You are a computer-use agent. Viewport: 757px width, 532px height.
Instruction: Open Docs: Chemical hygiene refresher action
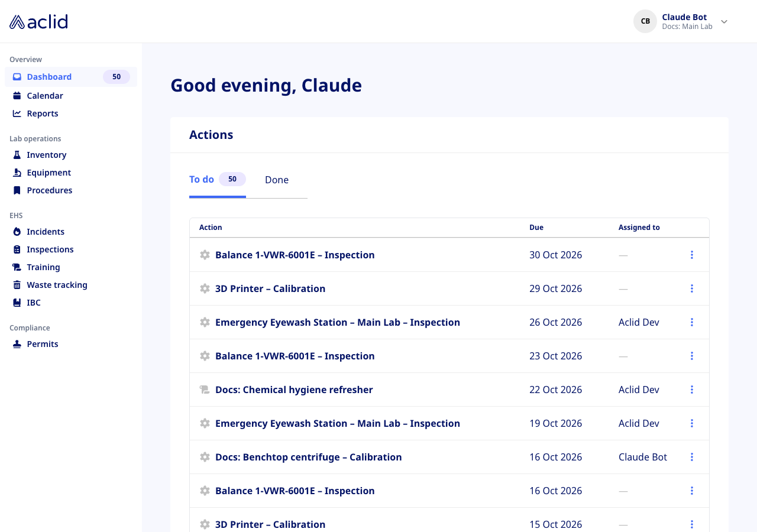pyautogui.click(x=294, y=390)
